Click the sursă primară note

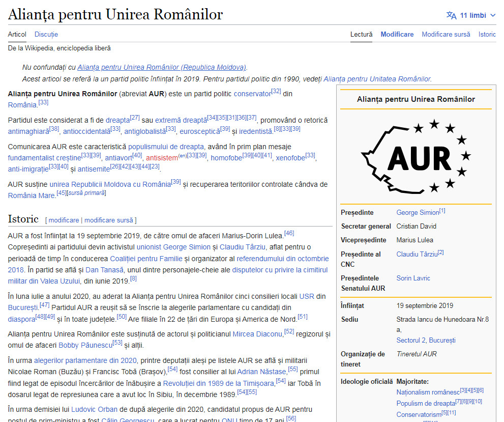pyautogui.click(x=86, y=193)
